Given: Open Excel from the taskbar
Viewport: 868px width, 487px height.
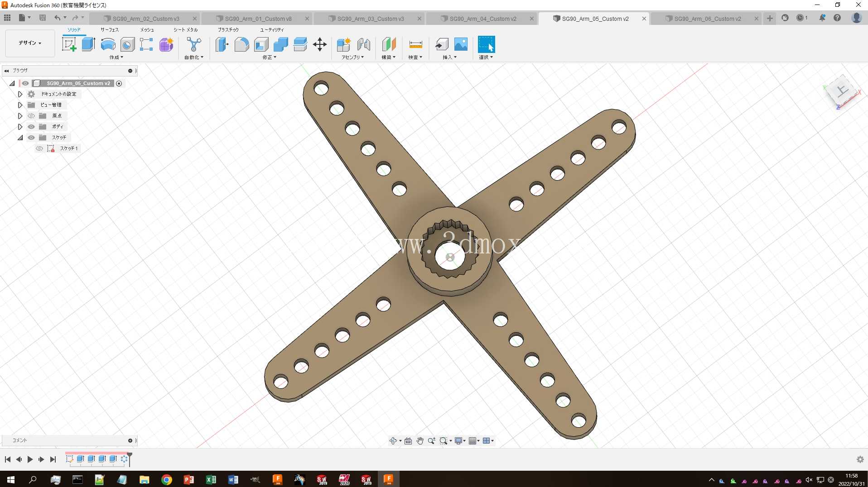Looking at the screenshot, I should click(x=211, y=480).
